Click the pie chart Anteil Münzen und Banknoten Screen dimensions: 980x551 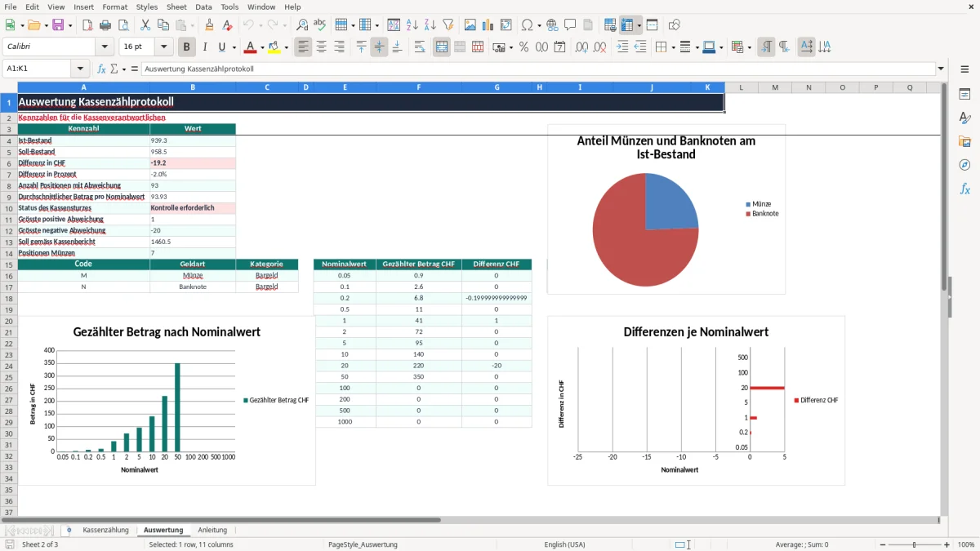pos(666,209)
